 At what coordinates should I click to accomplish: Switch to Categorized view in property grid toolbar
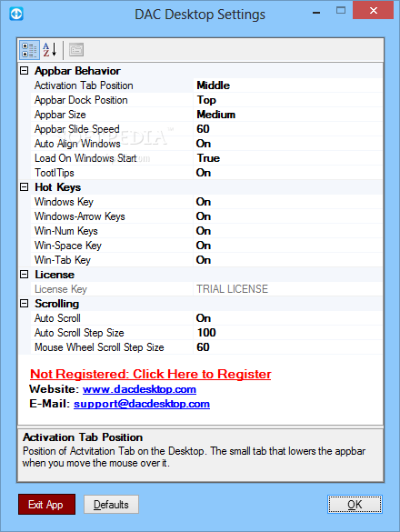[29, 50]
